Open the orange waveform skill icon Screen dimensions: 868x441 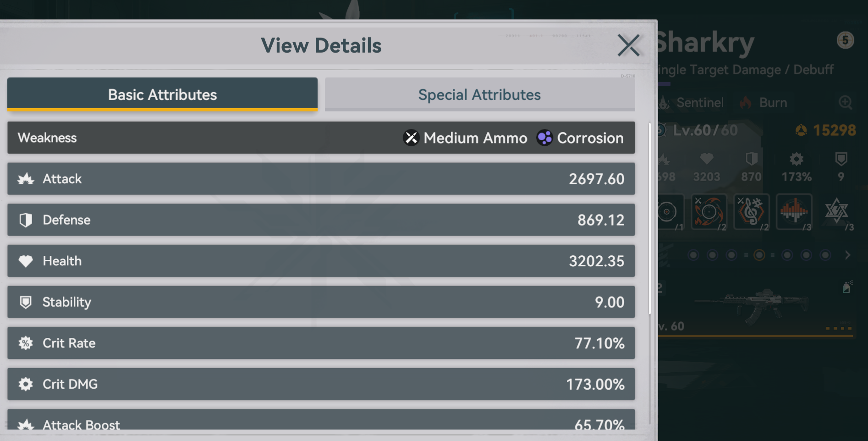[794, 211]
